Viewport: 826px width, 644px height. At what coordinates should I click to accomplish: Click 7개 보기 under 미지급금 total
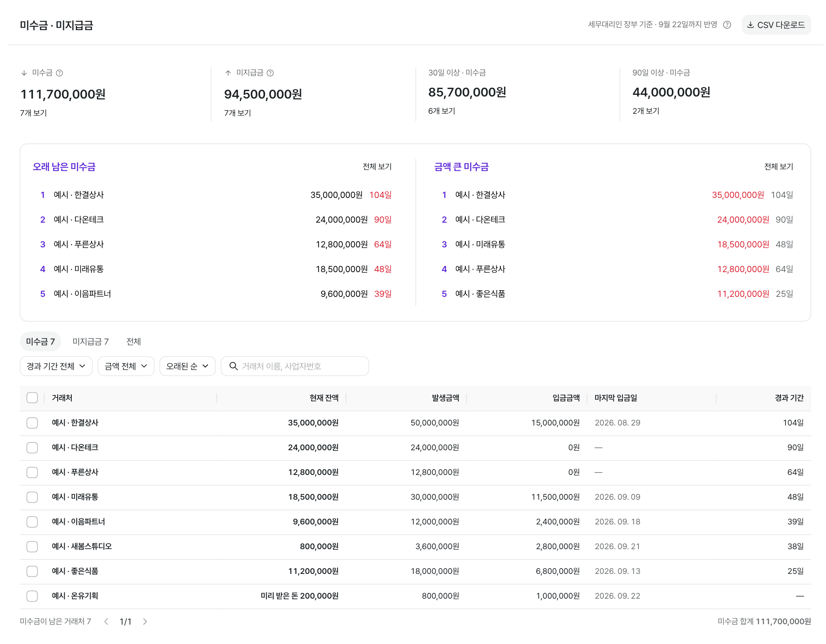click(x=237, y=113)
